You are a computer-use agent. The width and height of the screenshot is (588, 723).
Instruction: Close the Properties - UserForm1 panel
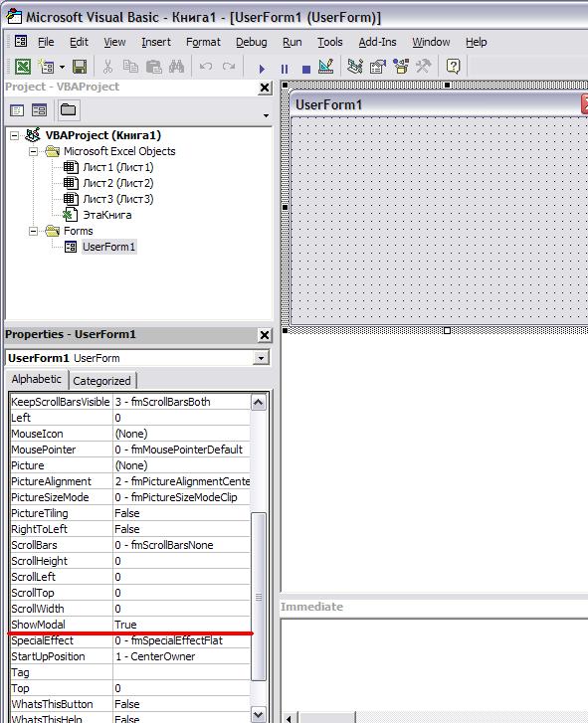(265, 335)
